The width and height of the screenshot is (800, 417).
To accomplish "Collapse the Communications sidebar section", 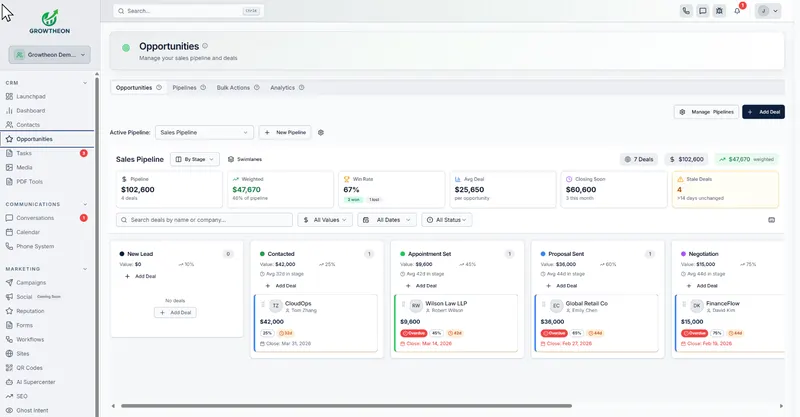I will (x=85, y=204).
